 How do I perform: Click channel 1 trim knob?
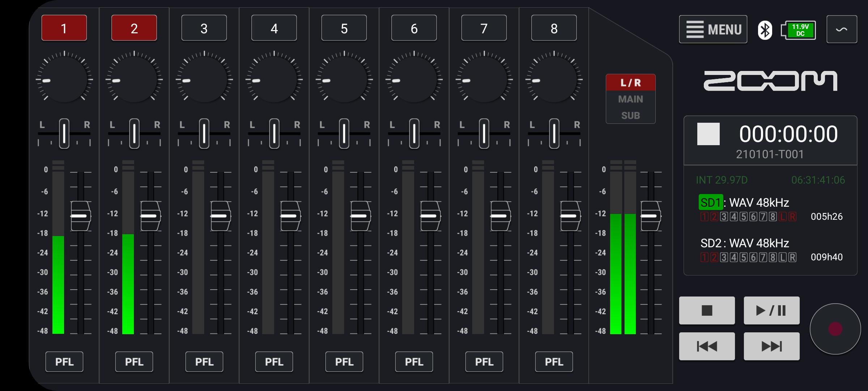tap(64, 79)
